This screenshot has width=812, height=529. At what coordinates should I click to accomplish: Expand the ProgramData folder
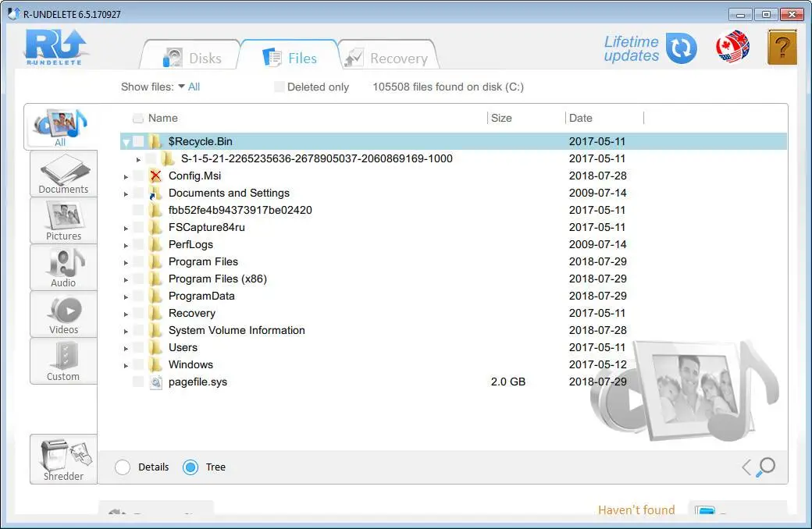126,296
